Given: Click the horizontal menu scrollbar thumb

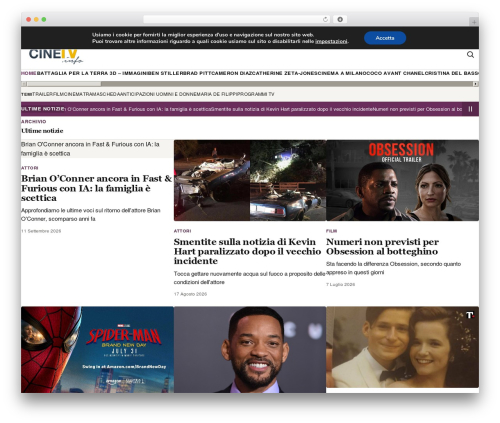Looking at the screenshot, I should [64, 84].
